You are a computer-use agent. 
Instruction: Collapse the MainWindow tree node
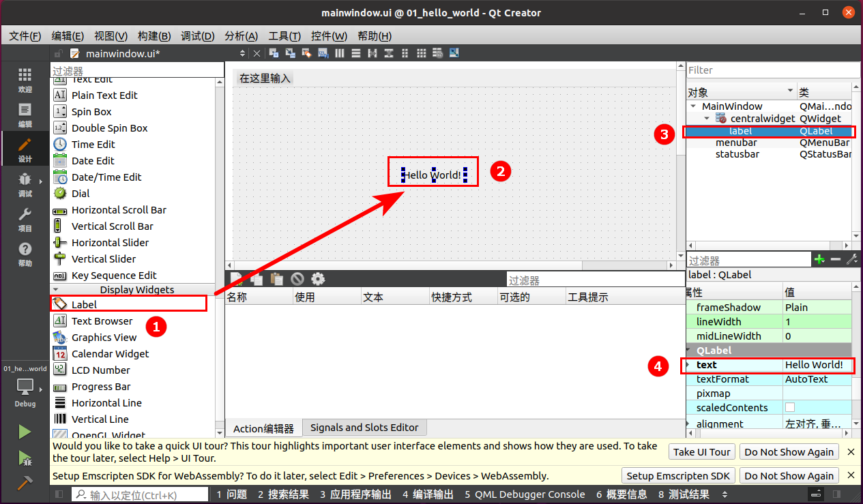click(693, 106)
